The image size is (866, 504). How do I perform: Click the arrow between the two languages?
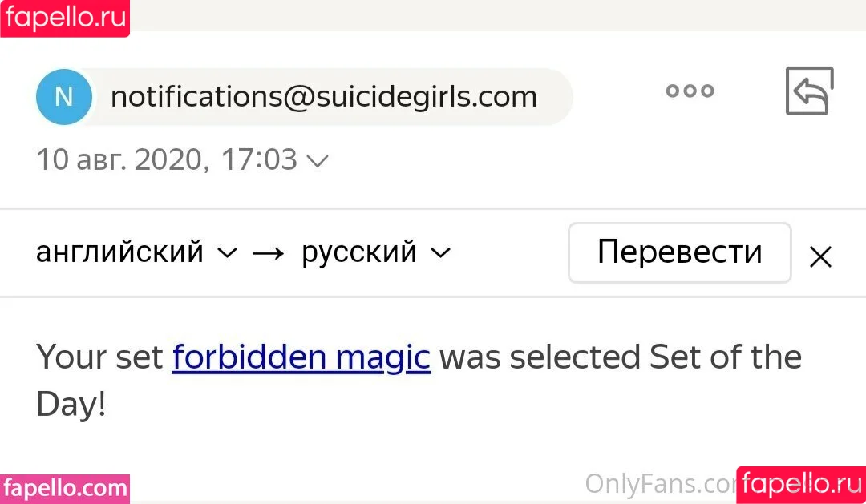point(269,253)
